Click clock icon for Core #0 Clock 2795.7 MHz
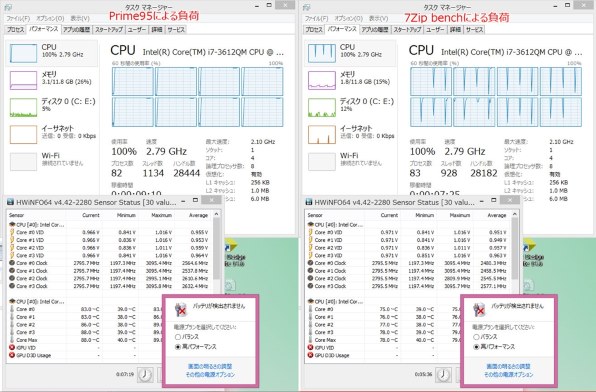Image resolution: width=596 pixels, height=392 pixels. (12, 263)
